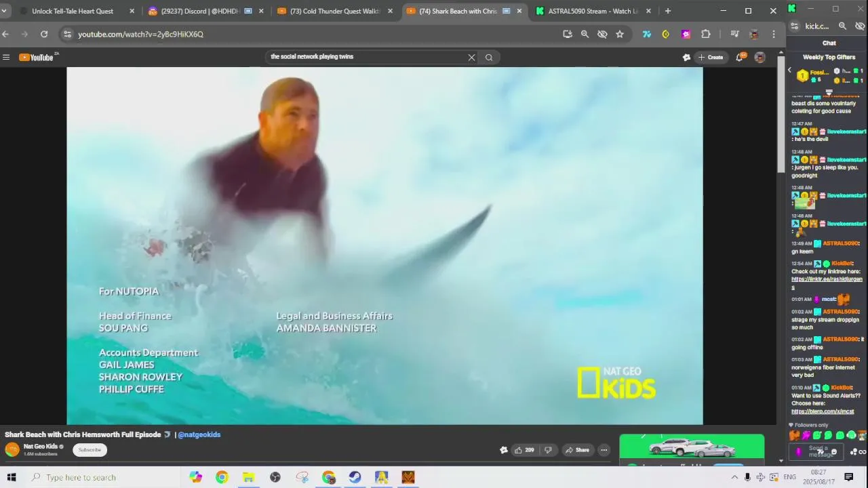Open the YouTube Create button
868x488 pixels.
[x=711, y=58]
